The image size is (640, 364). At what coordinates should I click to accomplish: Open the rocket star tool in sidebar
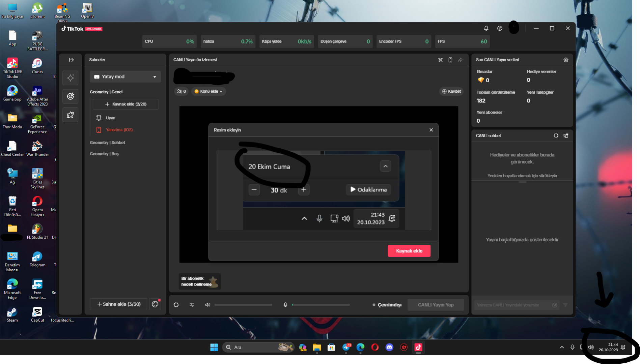pos(71,115)
